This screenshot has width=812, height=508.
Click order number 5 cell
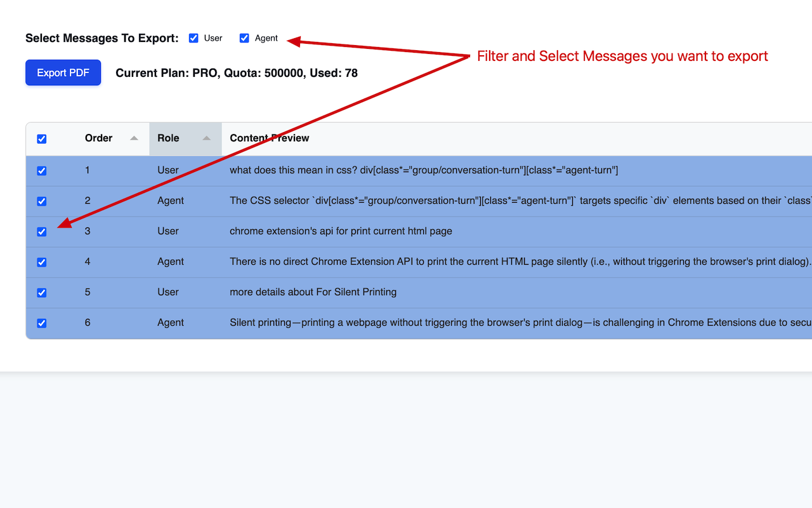click(x=88, y=292)
